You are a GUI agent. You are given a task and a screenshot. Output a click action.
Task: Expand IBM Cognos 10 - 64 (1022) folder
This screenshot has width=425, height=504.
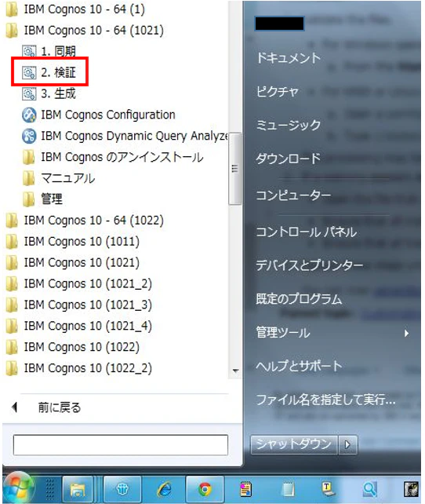tap(85, 221)
